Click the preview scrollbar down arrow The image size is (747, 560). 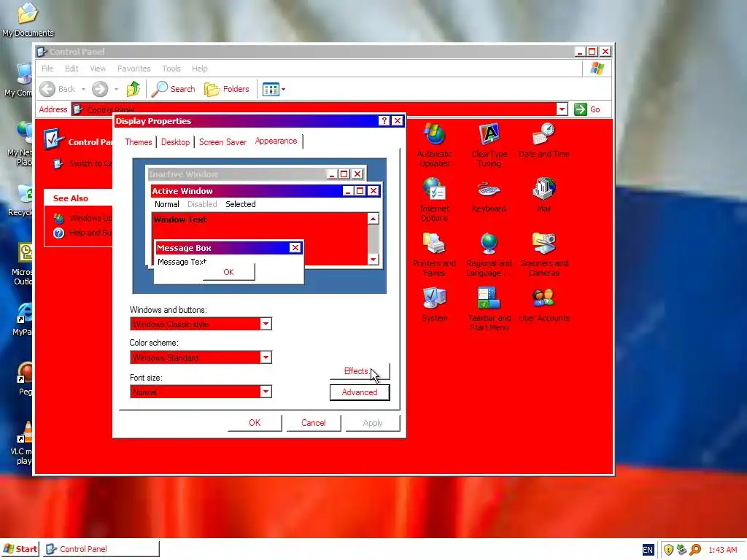[373, 260]
